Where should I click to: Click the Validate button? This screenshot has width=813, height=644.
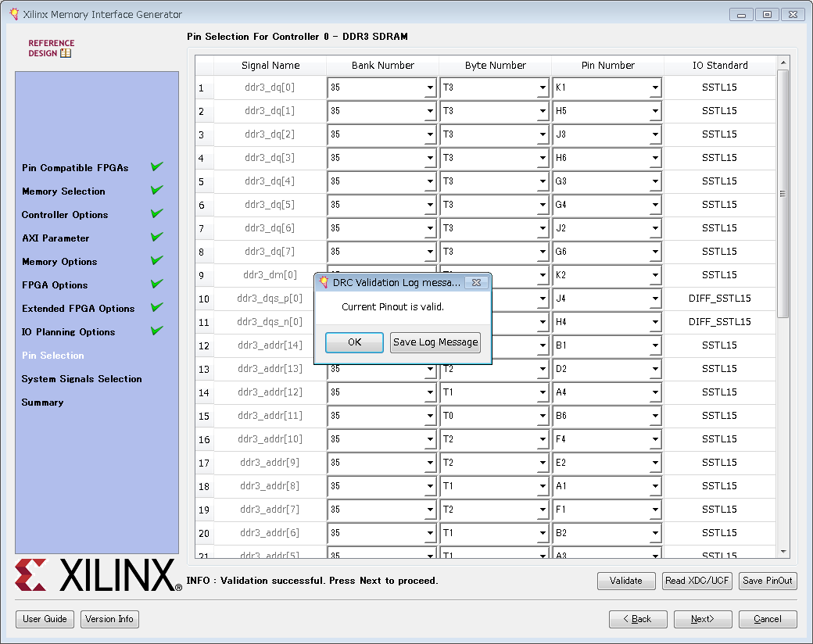tap(626, 581)
